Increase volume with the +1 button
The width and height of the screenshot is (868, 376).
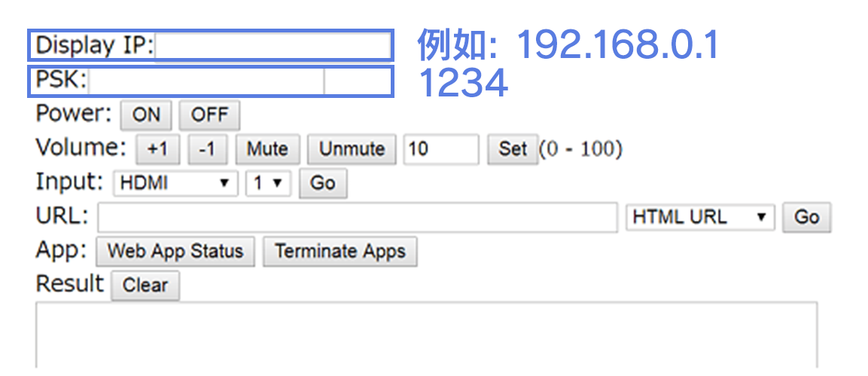coord(157,149)
